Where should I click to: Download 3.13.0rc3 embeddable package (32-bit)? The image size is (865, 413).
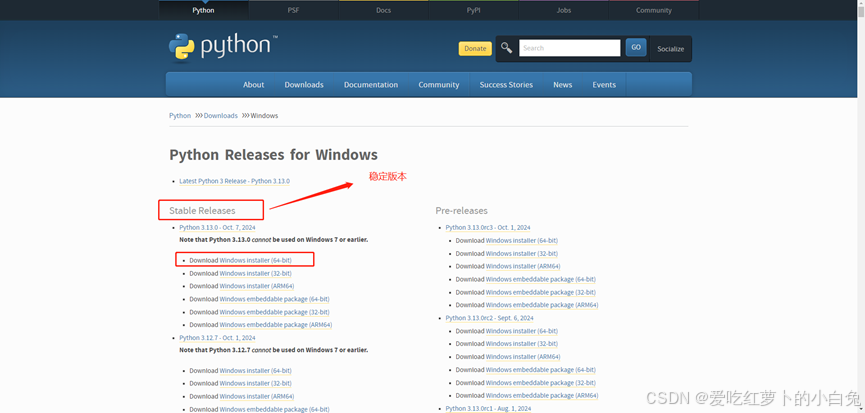point(541,292)
